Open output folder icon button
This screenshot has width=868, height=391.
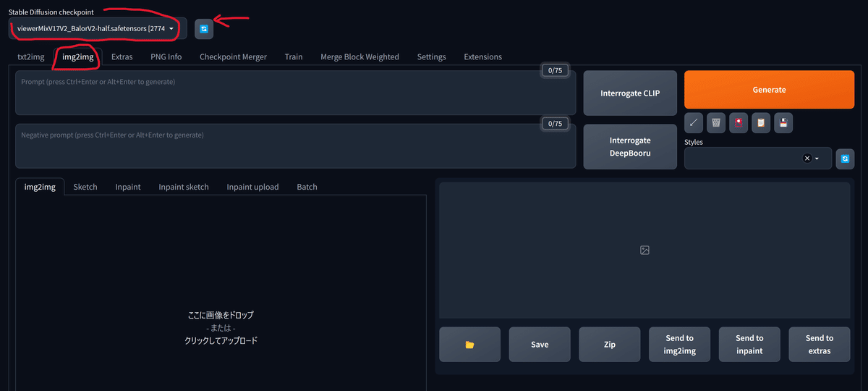click(469, 345)
